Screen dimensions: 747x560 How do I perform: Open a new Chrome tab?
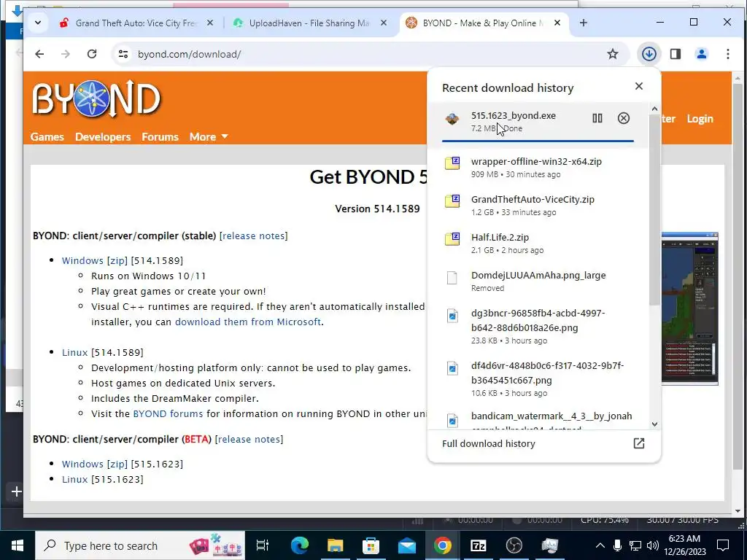point(583,23)
